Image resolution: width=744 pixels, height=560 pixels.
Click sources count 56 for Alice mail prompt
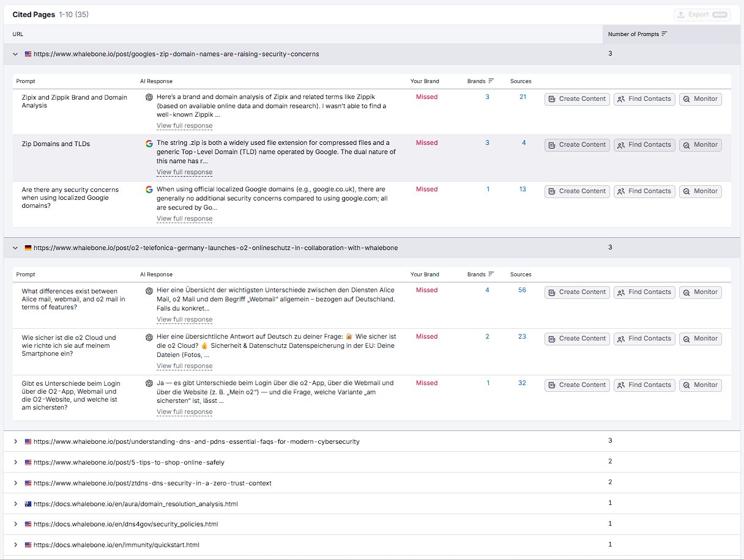(x=522, y=290)
